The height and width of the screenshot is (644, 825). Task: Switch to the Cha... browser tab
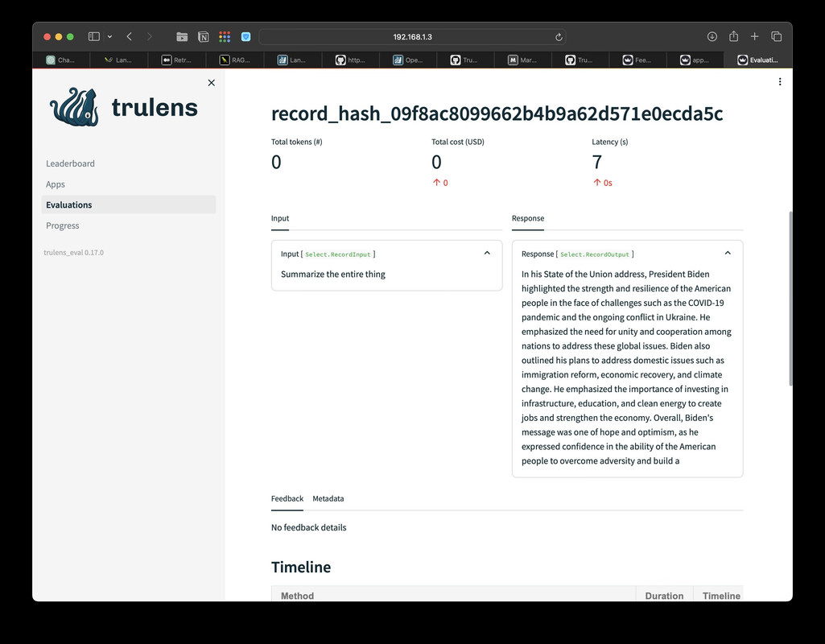tap(61, 60)
